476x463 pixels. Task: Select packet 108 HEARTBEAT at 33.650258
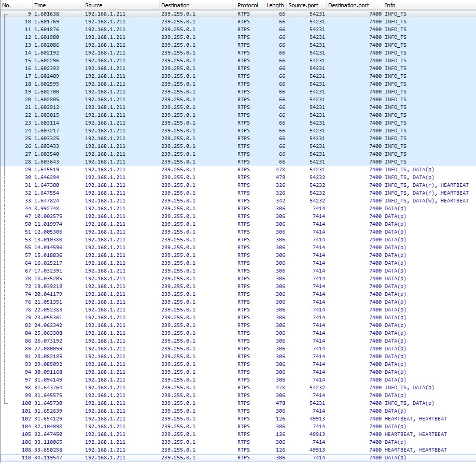pyautogui.click(x=238, y=450)
